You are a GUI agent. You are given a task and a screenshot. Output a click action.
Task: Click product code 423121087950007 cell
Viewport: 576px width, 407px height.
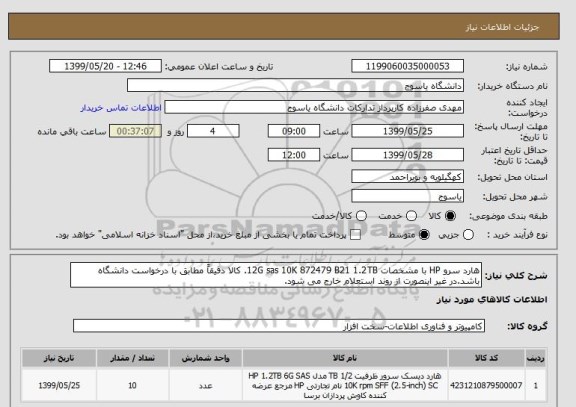tap(486, 385)
